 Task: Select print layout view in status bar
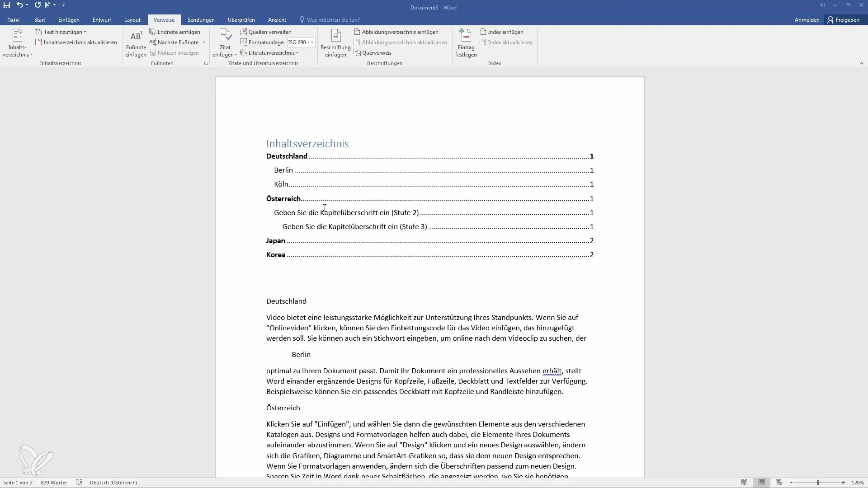pyautogui.click(x=762, y=483)
